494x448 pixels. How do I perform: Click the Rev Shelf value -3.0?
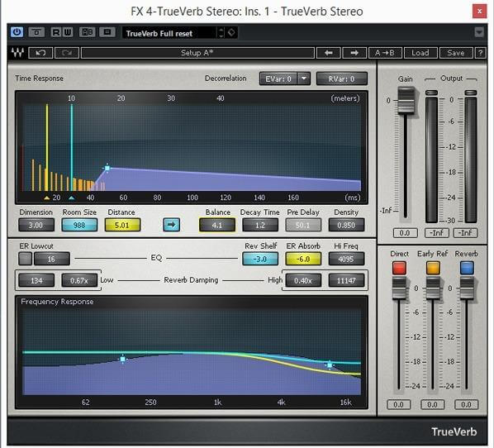click(x=260, y=259)
